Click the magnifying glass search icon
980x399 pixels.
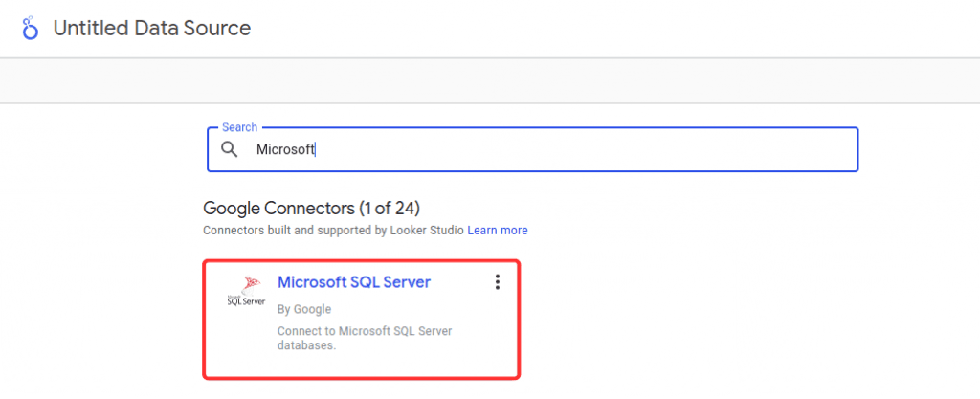(x=230, y=149)
